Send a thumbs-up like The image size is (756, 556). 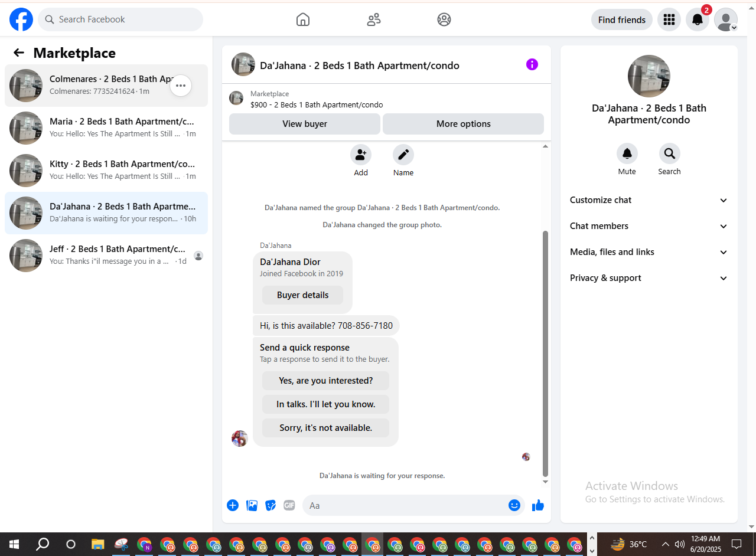[x=537, y=505]
